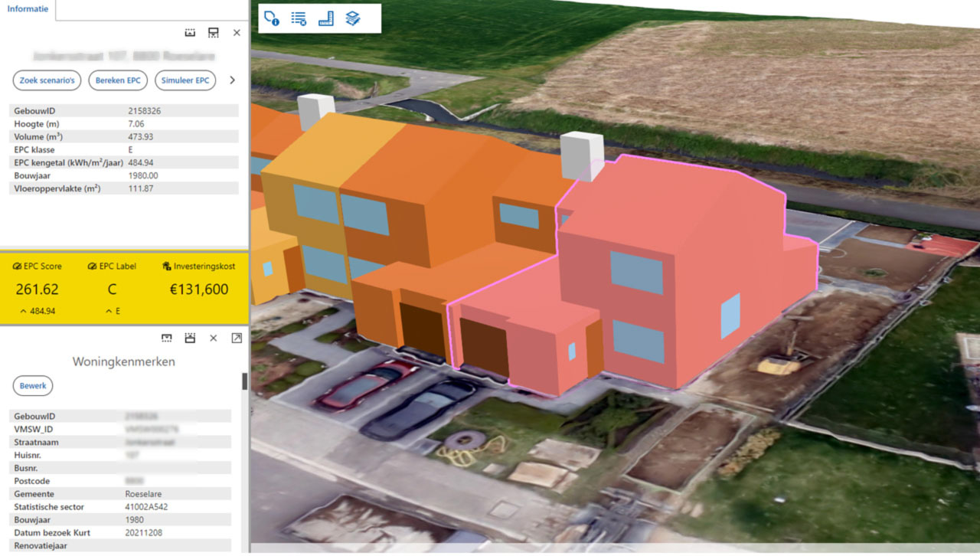
Task: Pop out Woningkenmerken into new window
Action: tap(237, 338)
